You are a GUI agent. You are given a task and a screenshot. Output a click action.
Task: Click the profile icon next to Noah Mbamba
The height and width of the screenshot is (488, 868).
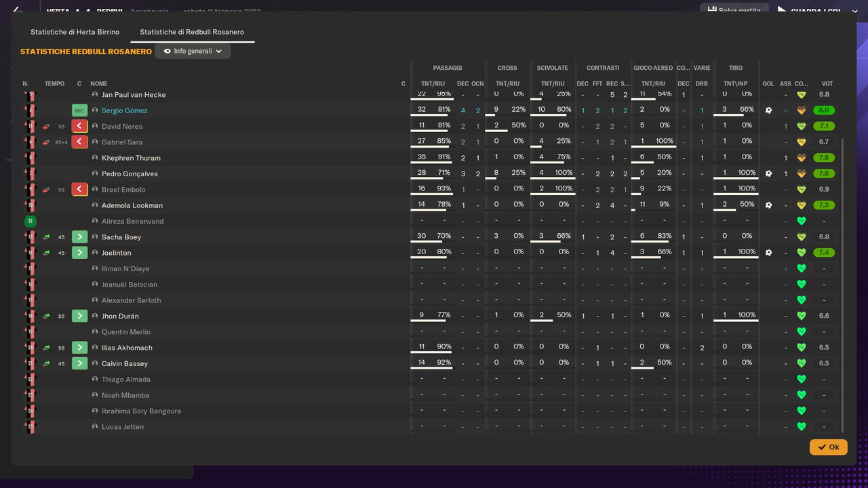(95, 395)
